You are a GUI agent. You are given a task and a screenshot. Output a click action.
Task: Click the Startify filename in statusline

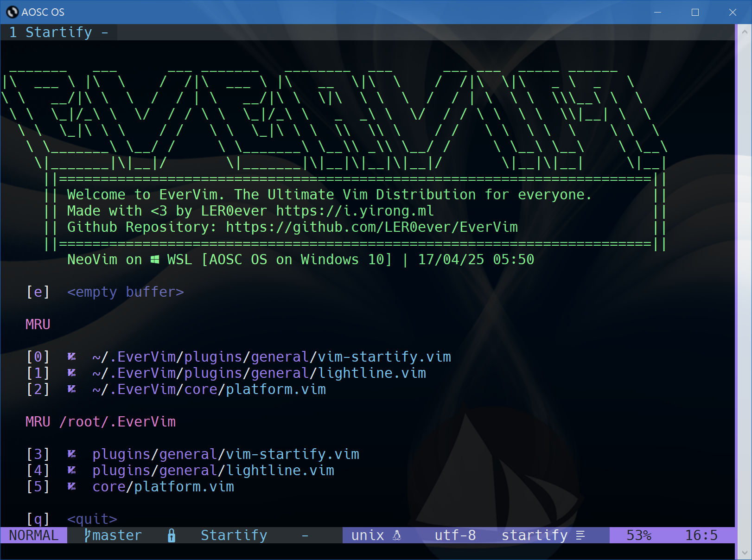coord(234,535)
